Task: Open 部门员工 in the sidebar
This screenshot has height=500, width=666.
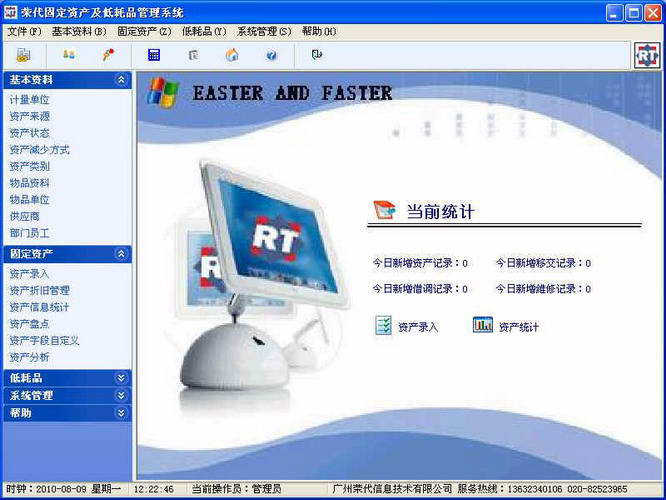Action: 30,233
